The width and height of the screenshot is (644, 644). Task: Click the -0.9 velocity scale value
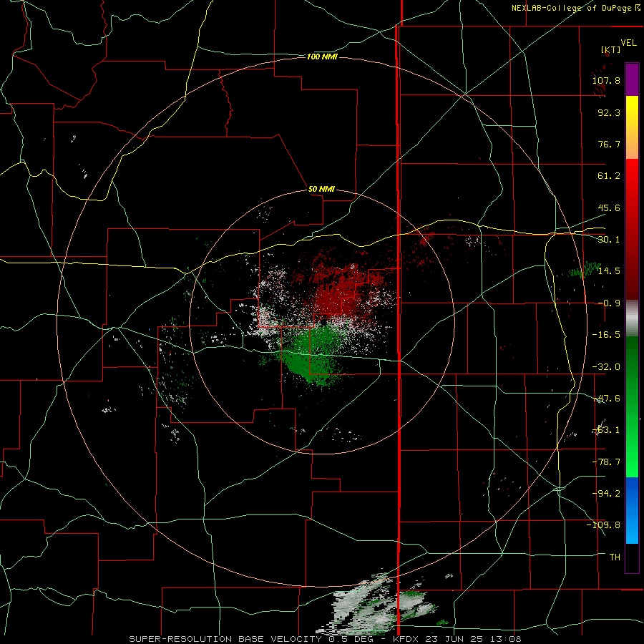pos(609,303)
